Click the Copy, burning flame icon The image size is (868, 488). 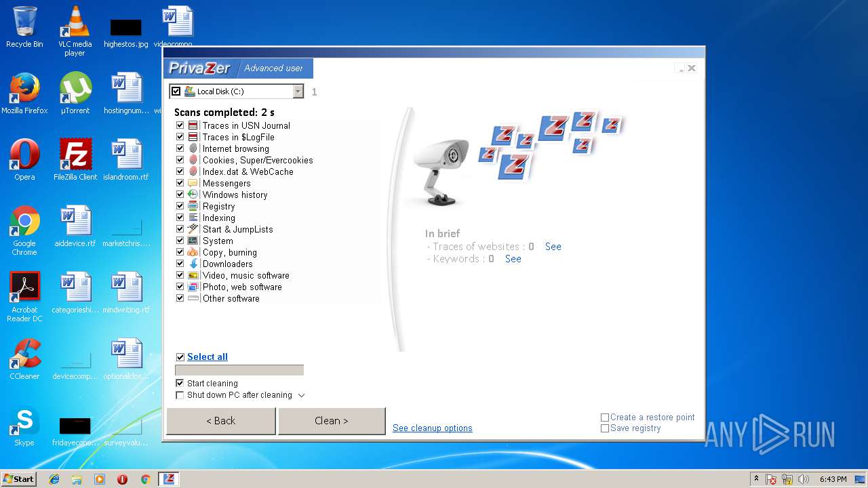point(193,252)
